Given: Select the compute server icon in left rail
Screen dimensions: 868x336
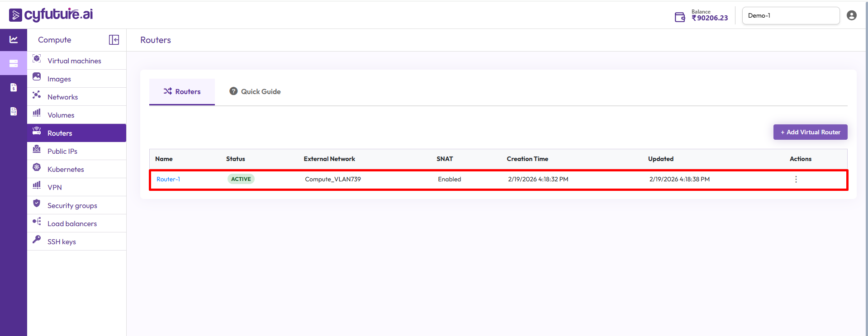Looking at the screenshot, I should pos(14,63).
